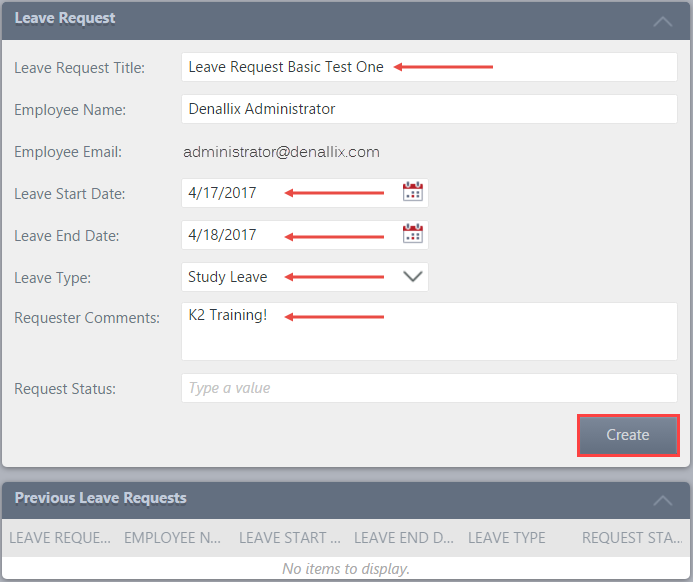Sort by the EMPLOYEE N... column header
This screenshot has width=693, height=582.
[x=172, y=538]
